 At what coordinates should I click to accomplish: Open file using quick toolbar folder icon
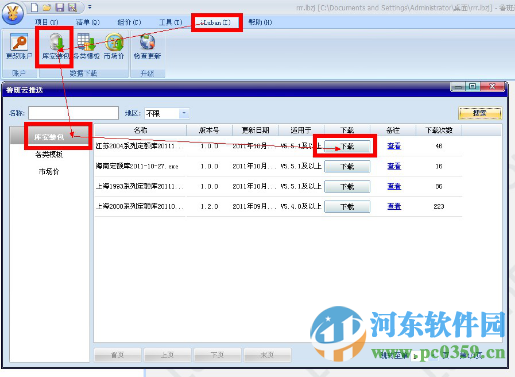(x=47, y=7)
